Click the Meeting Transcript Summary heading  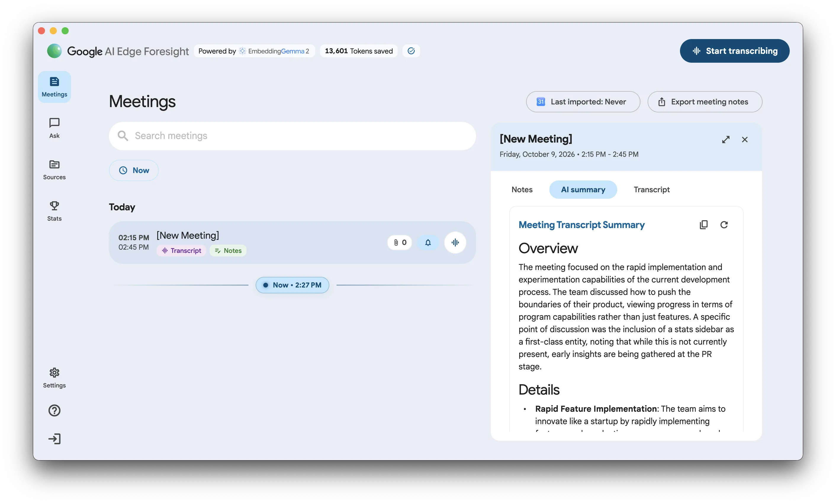pos(581,225)
